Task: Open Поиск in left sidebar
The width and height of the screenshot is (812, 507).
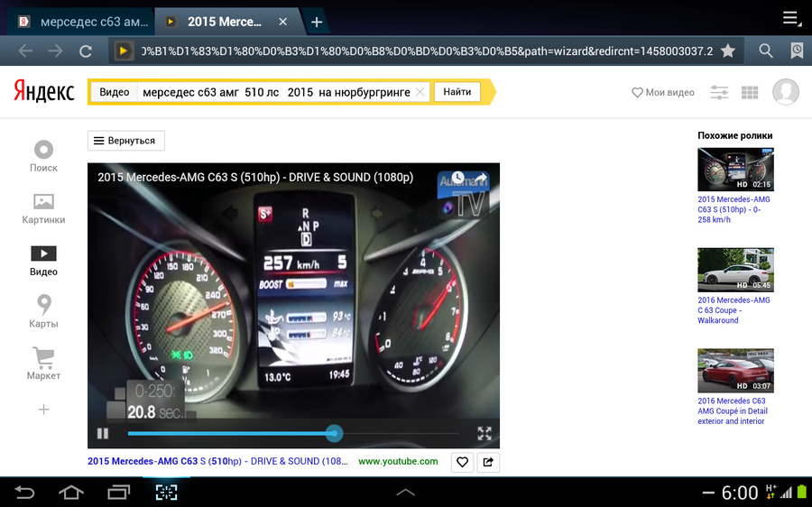Action: coord(43,156)
